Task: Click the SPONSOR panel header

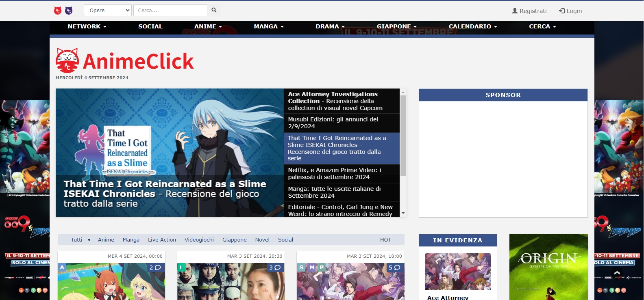Action: pyautogui.click(x=503, y=95)
